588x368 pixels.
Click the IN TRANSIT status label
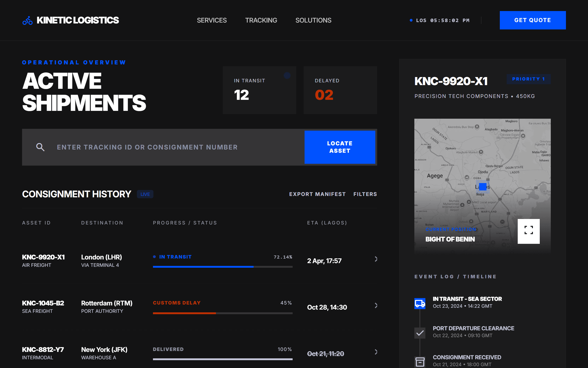tap(175, 257)
